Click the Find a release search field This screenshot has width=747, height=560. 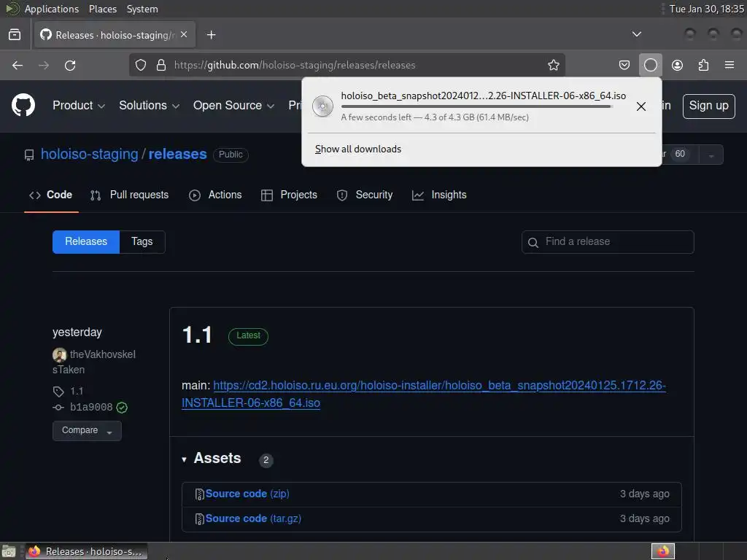pos(608,242)
